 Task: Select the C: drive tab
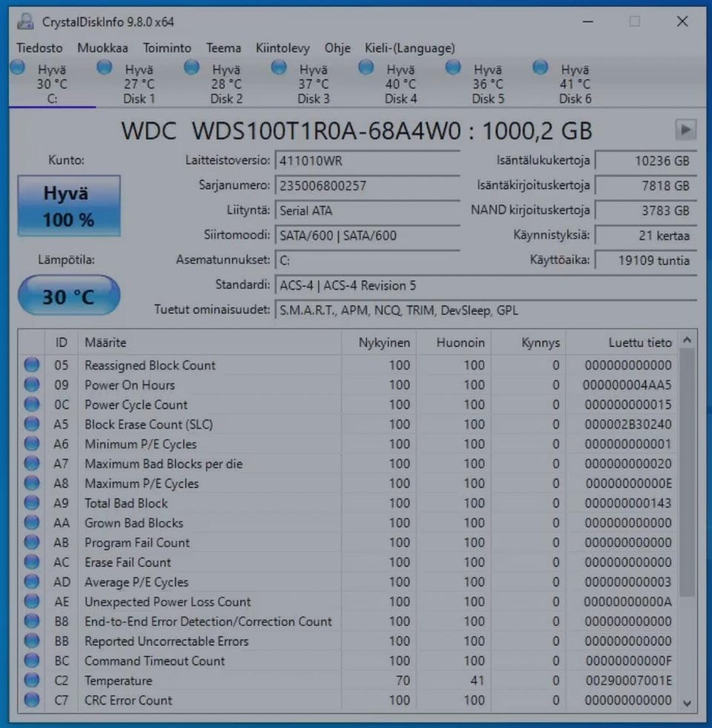pyautogui.click(x=52, y=83)
